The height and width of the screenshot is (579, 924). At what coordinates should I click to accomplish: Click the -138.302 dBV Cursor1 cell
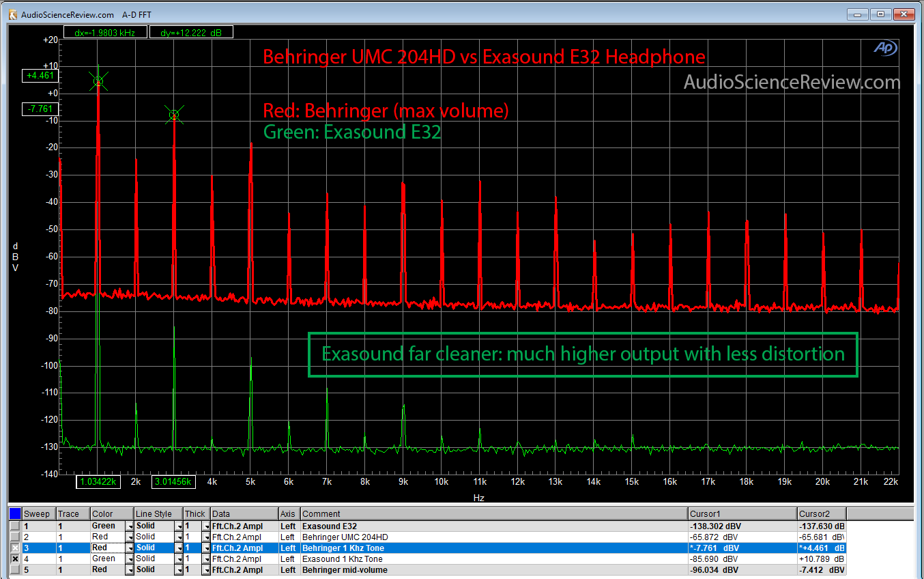pyautogui.click(x=742, y=526)
